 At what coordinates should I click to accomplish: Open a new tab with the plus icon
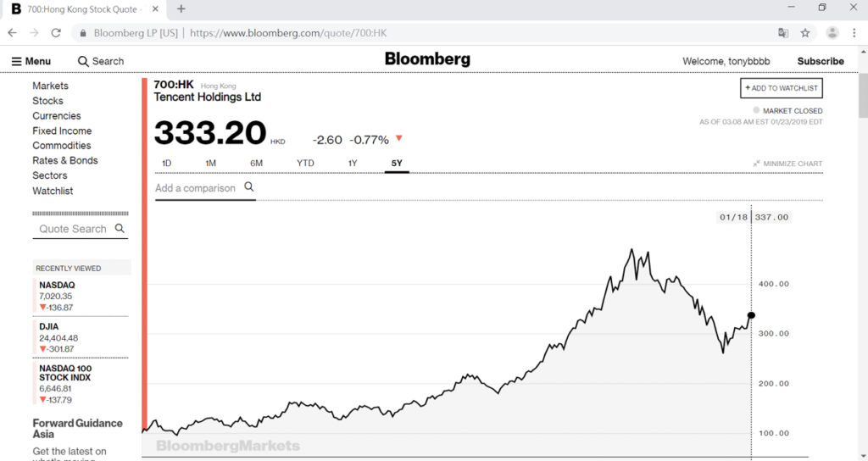[x=181, y=8]
